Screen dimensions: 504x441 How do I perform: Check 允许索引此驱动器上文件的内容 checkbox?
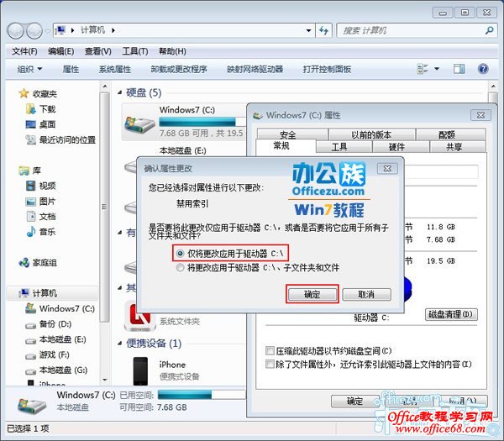270,365
